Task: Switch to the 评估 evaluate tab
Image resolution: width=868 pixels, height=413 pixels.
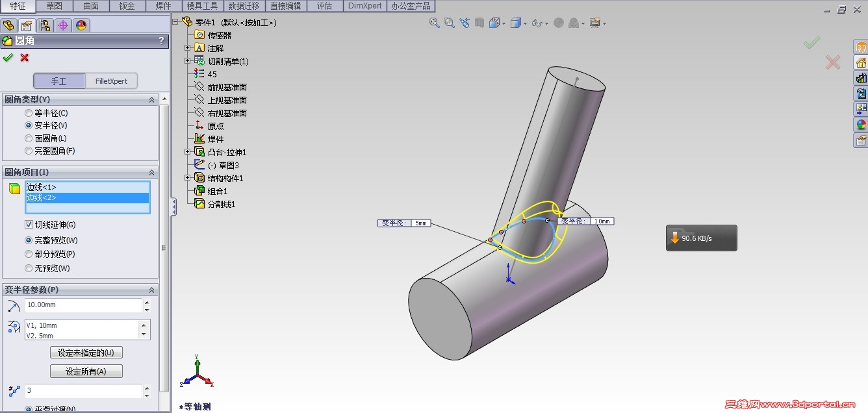Action: tap(324, 6)
